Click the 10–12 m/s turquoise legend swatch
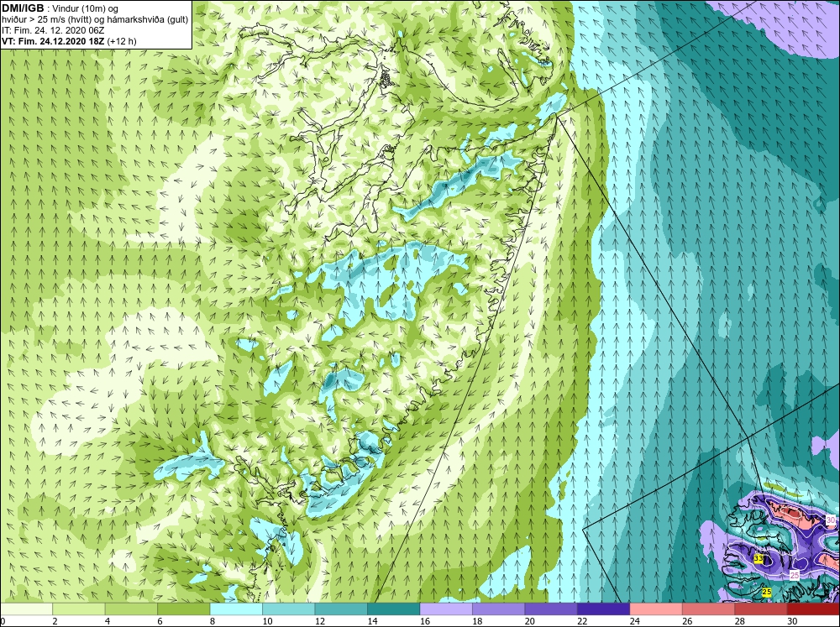This screenshot has width=840, height=627. tap(289, 609)
